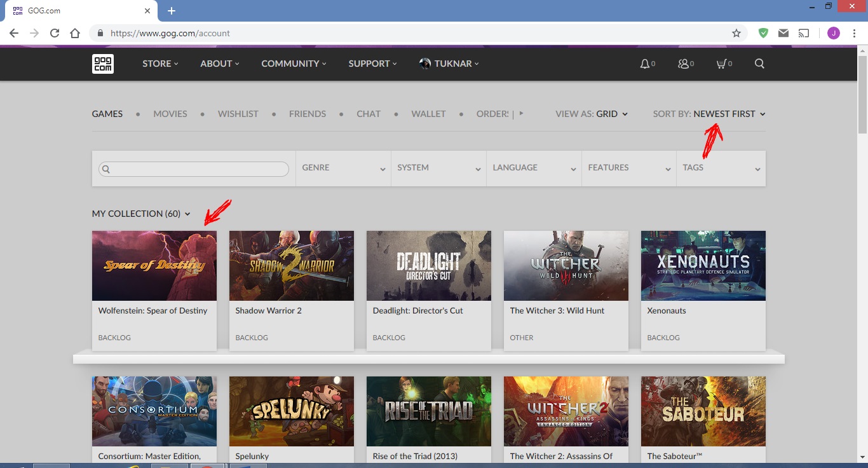Expand the My Collection (60) dropdown

141,214
